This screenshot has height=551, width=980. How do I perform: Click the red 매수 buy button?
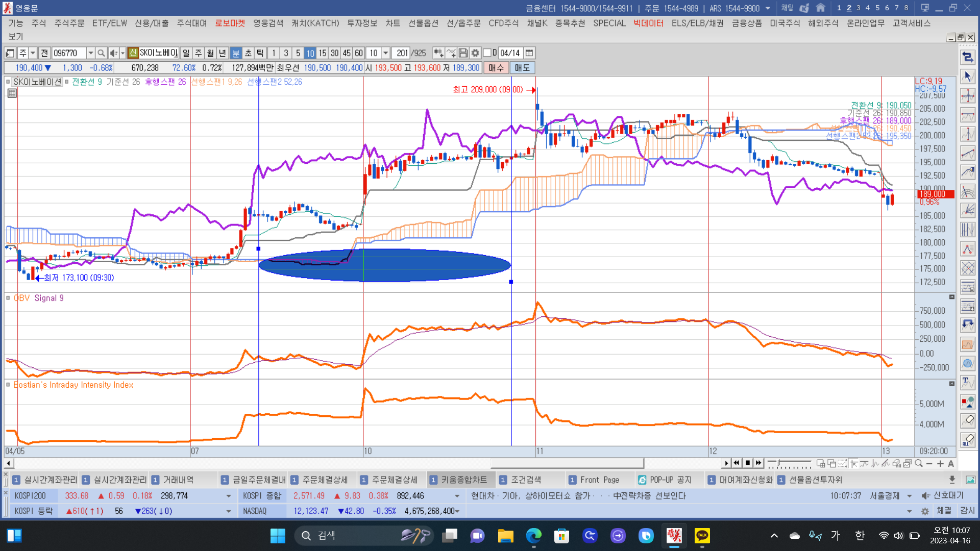tap(496, 68)
